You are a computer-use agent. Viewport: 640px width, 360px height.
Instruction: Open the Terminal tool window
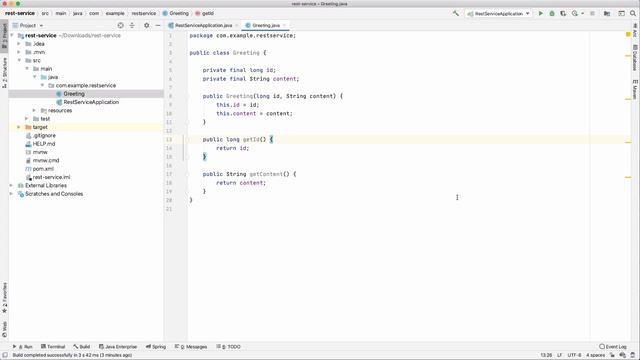click(x=53, y=347)
